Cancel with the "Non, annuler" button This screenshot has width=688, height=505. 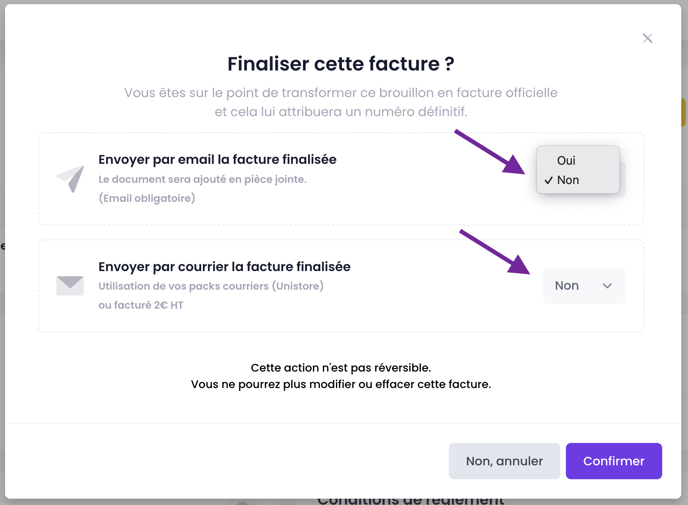coord(504,461)
